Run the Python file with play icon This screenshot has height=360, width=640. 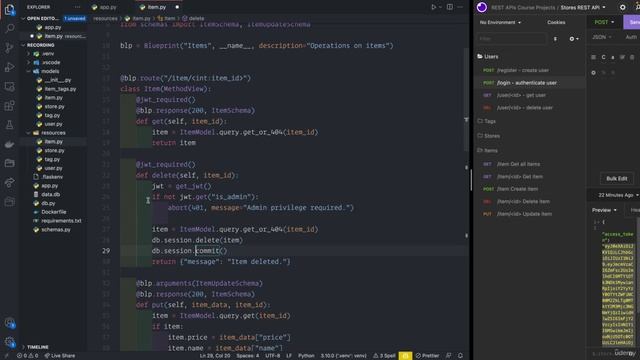pyautogui.click(x=433, y=7)
